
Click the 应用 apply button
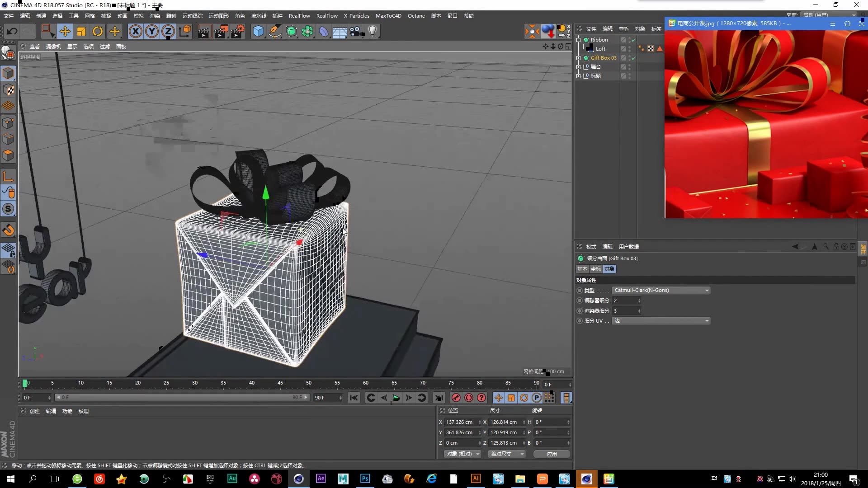552,454
